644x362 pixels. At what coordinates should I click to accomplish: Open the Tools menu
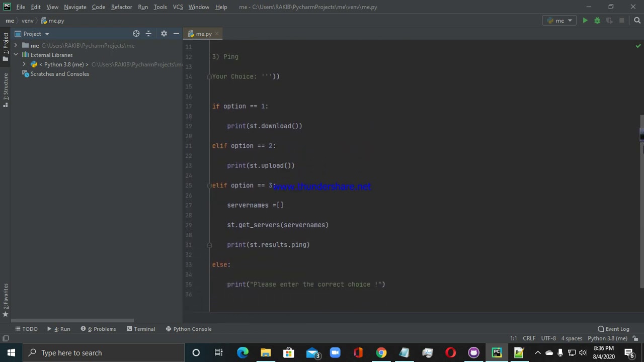coord(160,7)
